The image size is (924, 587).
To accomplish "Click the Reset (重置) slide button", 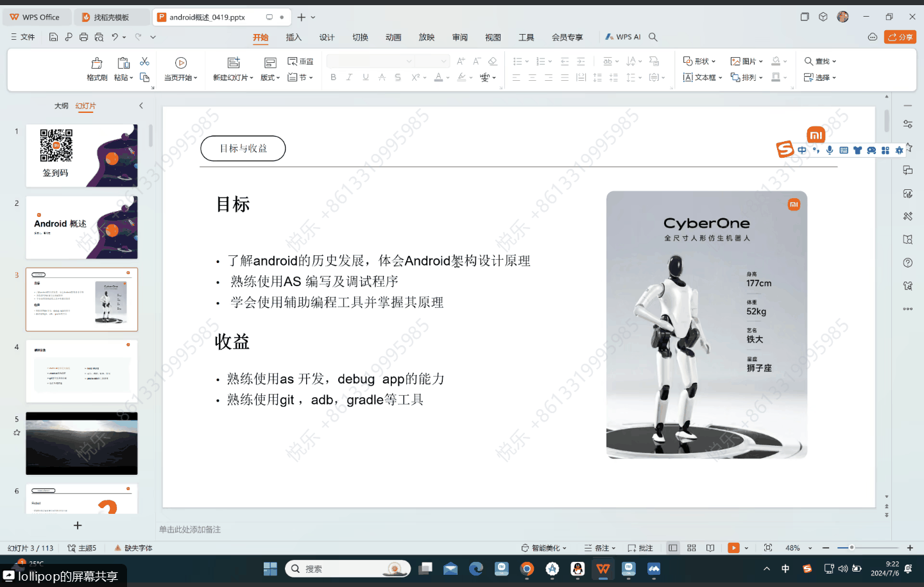I will pos(300,62).
